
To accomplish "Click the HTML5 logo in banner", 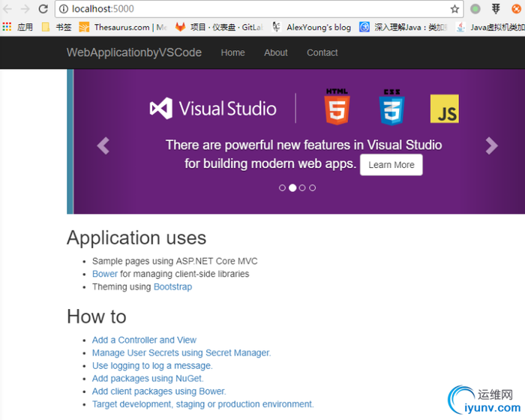I will click(337, 106).
